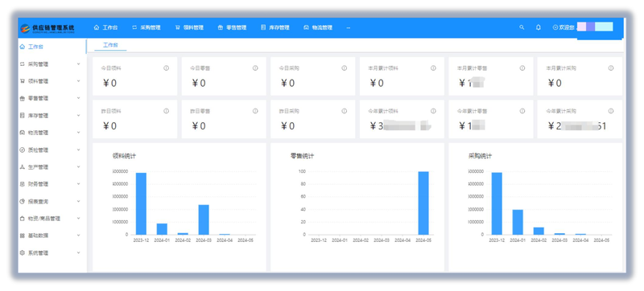This screenshot has height=291, width=644.
Task: Click info icon on 本月累计采购 card
Action: point(611,68)
